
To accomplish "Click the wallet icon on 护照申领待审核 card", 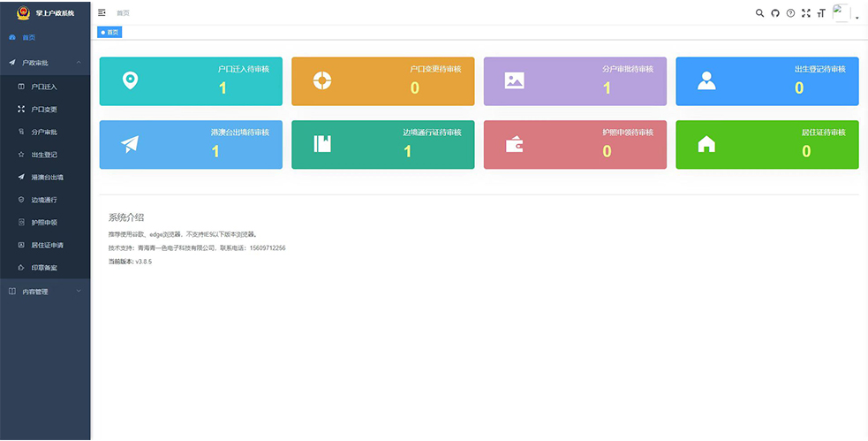I will [x=514, y=144].
